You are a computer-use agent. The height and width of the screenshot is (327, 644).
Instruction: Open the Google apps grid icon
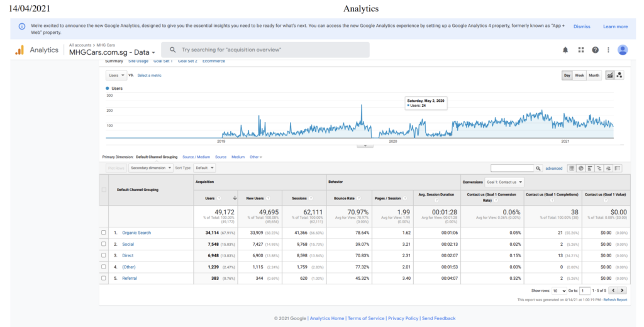coord(580,50)
